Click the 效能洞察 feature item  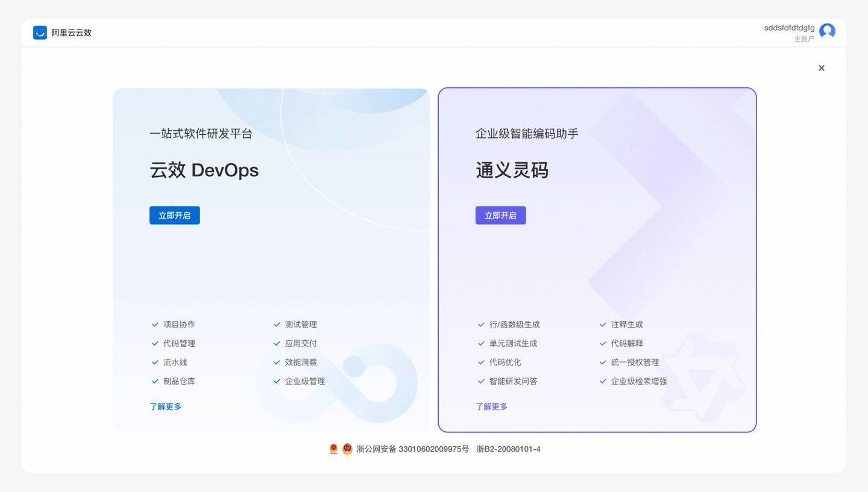(x=301, y=363)
